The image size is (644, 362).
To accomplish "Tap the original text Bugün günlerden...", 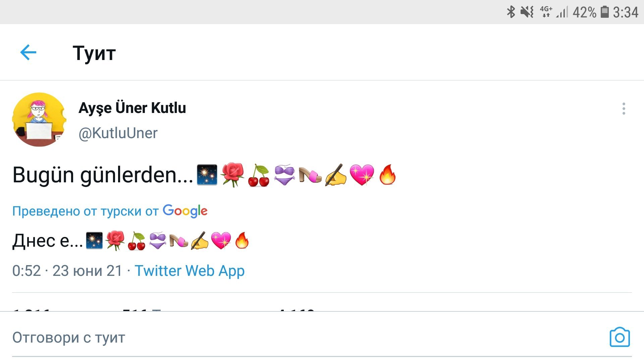I will tap(102, 175).
